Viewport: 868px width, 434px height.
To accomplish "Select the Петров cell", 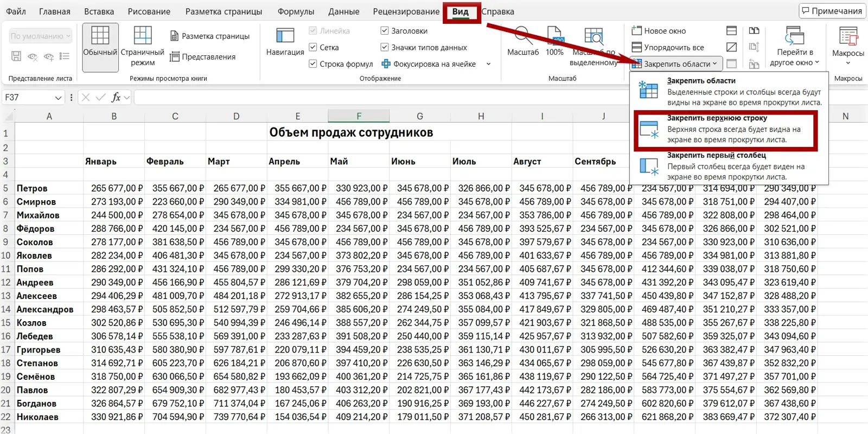I will click(x=49, y=188).
